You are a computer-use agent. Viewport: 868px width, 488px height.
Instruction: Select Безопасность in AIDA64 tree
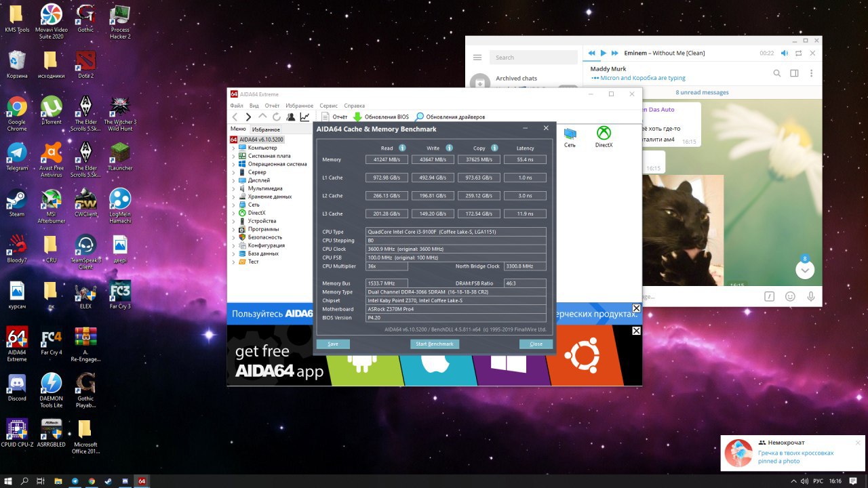tap(264, 237)
